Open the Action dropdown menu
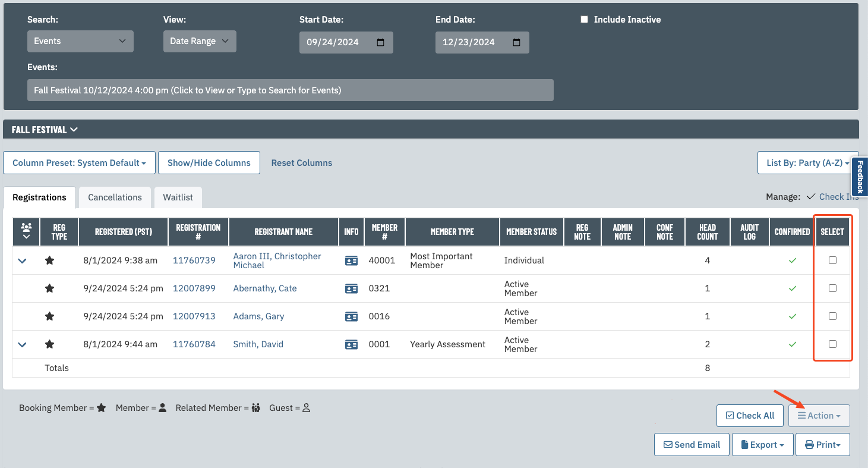Image resolution: width=868 pixels, height=468 pixels. pos(819,416)
